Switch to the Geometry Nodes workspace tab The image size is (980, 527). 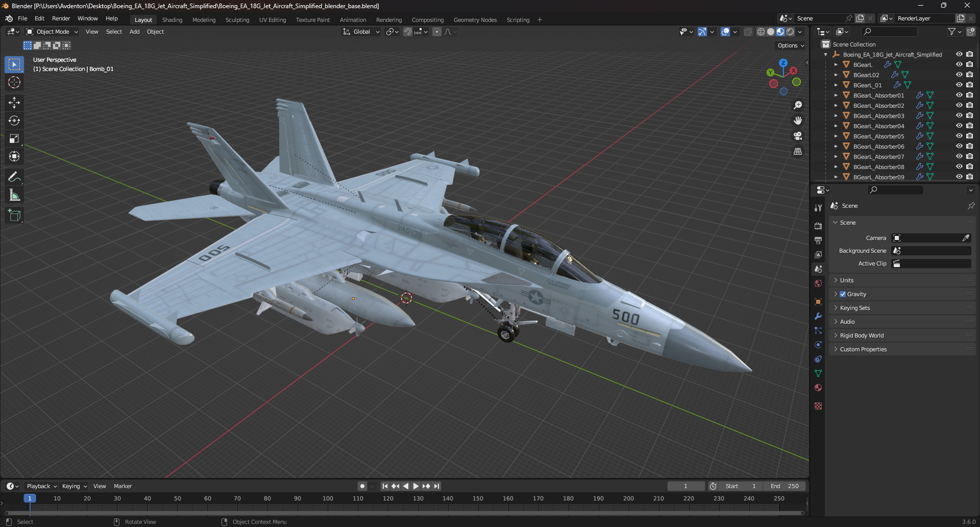coord(475,20)
